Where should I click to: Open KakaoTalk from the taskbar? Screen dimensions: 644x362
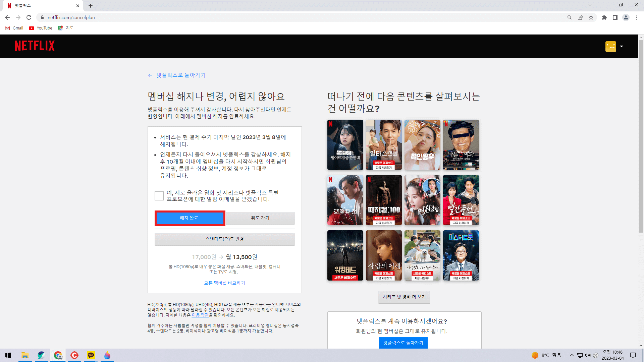(91, 355)
